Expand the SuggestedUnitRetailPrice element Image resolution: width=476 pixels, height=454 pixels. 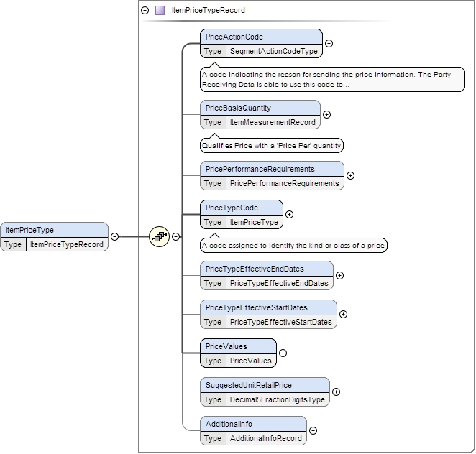[336, 392]
